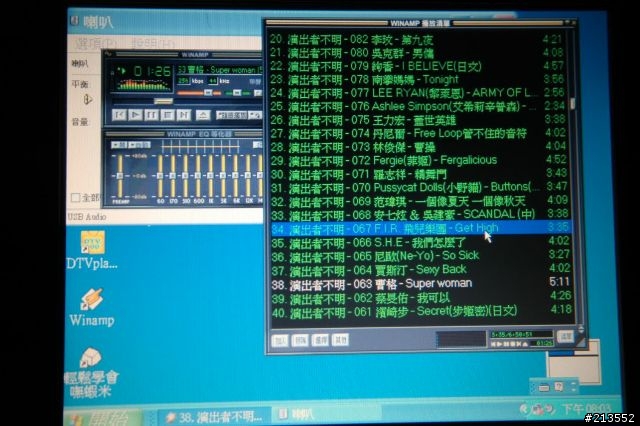Click the playlist vertical scrollbar thumb

(572, 103)
